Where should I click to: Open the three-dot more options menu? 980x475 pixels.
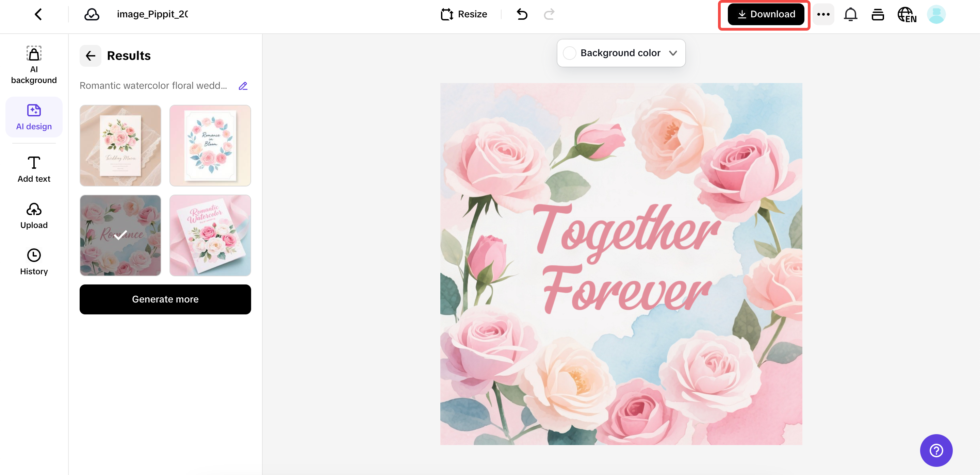823,14
